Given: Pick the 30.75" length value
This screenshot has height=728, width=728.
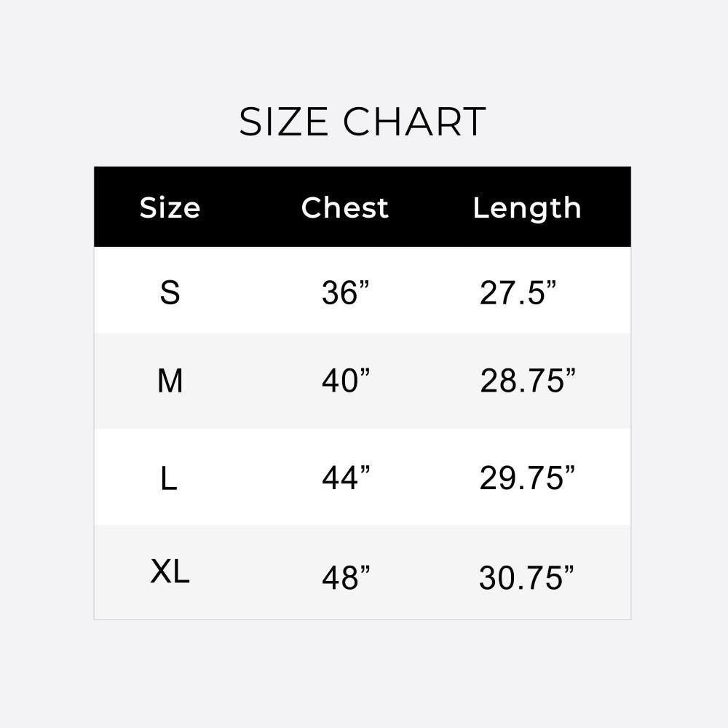Looking at the screenshot, I should 526,578.
